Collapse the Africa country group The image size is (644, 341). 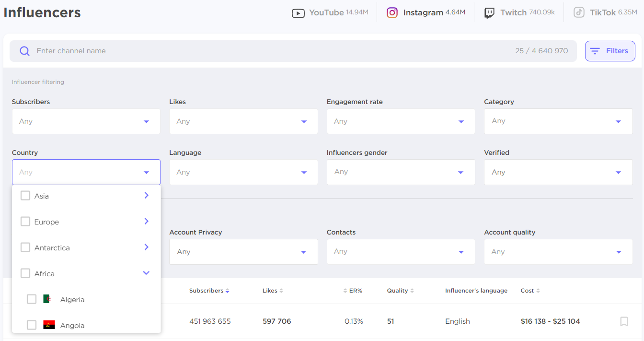tap(147, 273)
